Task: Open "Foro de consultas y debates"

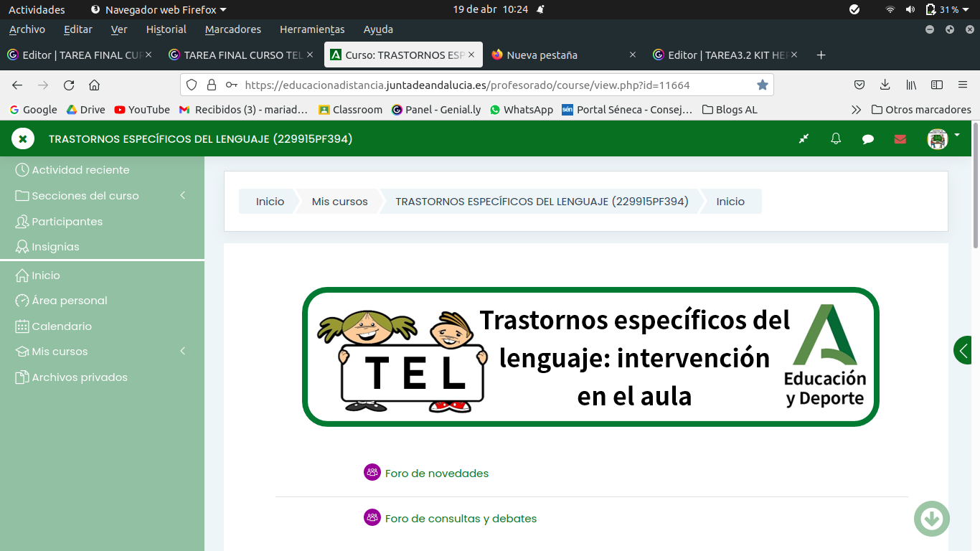Action: pyautogui.click(x=461, y=518)
